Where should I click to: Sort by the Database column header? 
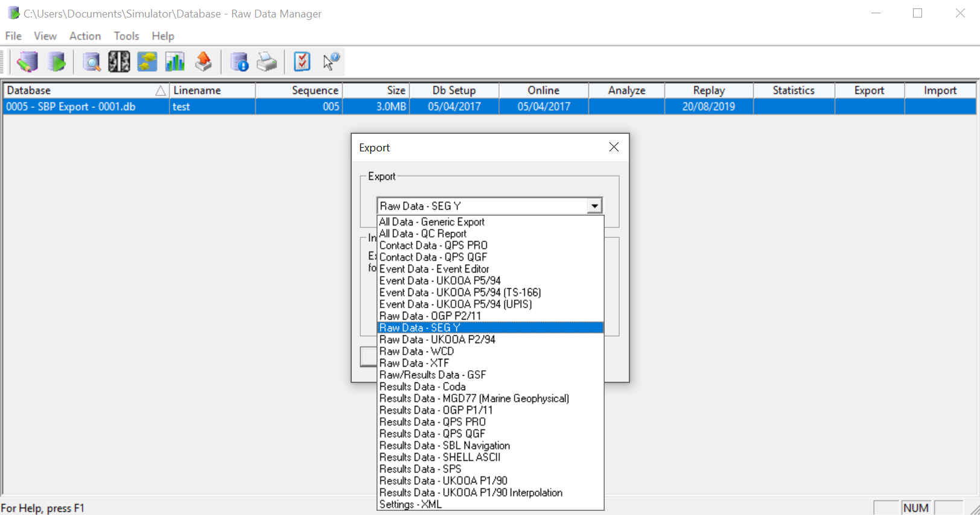[78, 90]
